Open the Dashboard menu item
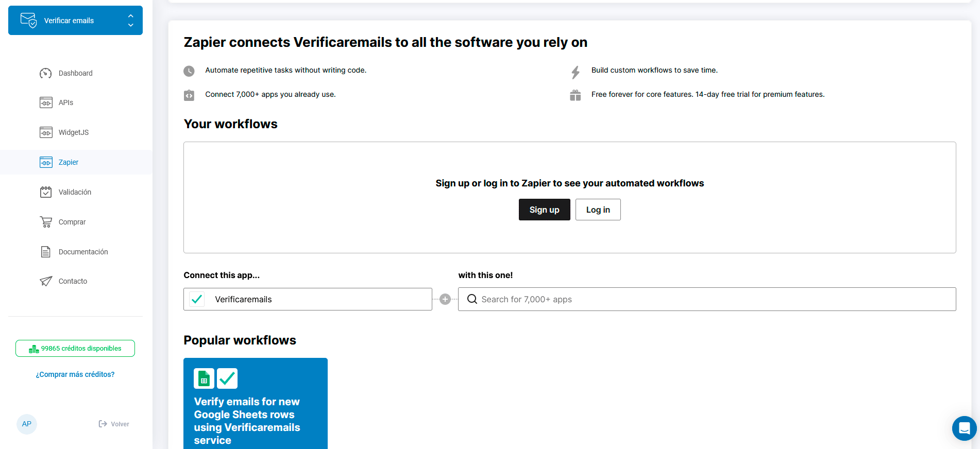Screen dimensions: 980x449 point(76,73)
